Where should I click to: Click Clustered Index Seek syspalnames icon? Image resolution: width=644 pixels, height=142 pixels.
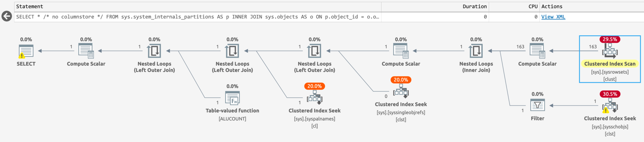pyautogui.click(x=314, y=98)
